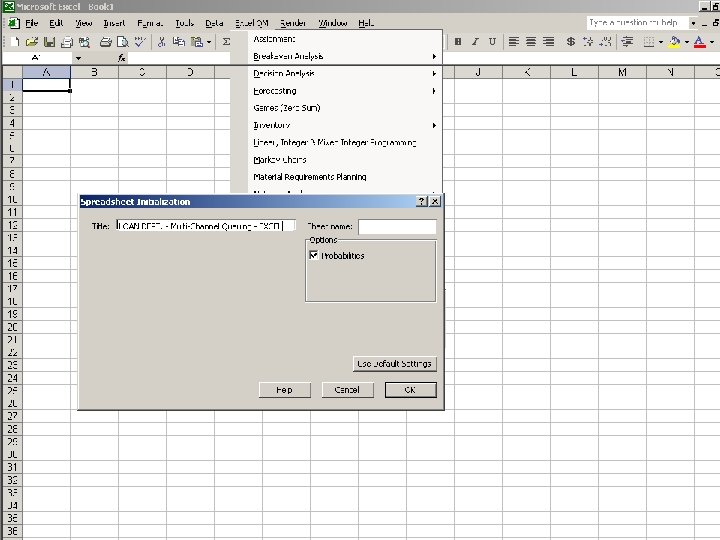Image resolution: width=720 pixels, height=540 pixels.
Task: Click OK in Spreadsheet Initialization dialog
Action: (411, 390)
